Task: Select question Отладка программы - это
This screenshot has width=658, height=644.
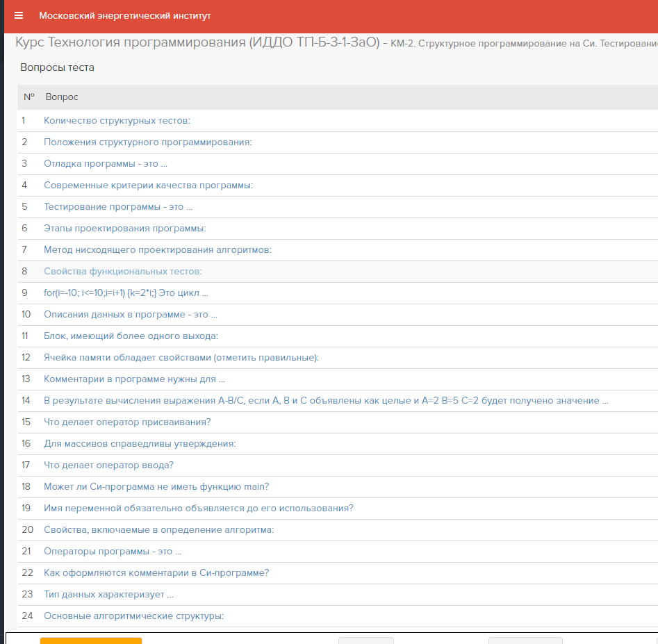Action: (106, 164)
